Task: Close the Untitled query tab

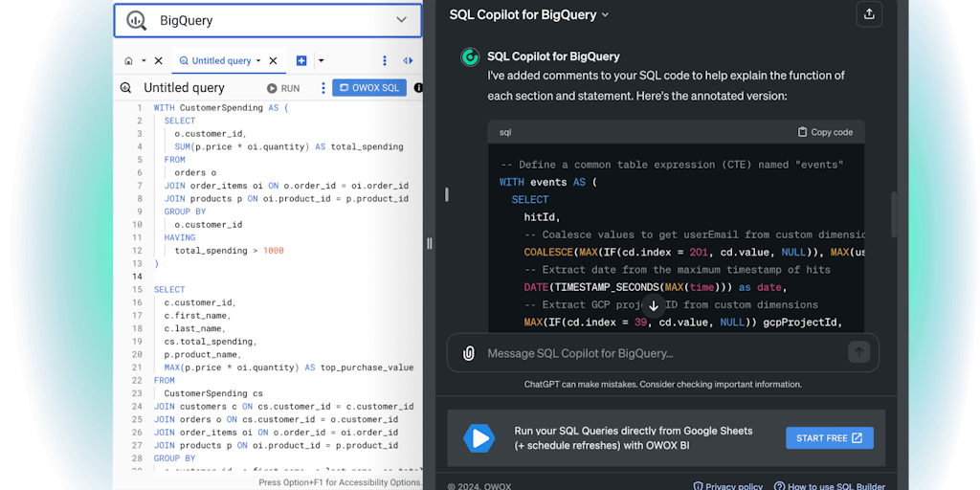Action: [x=273, y=60]
